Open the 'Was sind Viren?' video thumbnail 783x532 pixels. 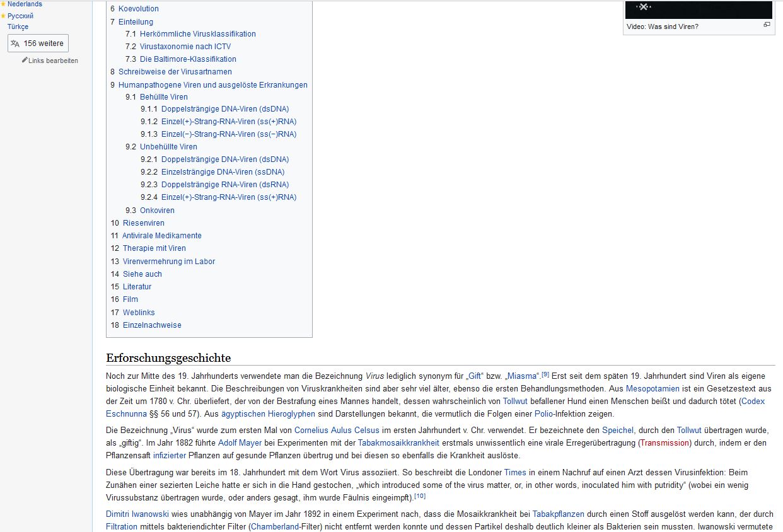699,9
